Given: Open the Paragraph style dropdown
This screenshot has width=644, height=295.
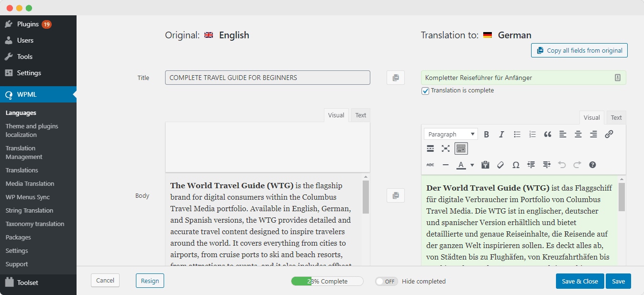Looking at the screenshot, I should (x=450, y=134).
